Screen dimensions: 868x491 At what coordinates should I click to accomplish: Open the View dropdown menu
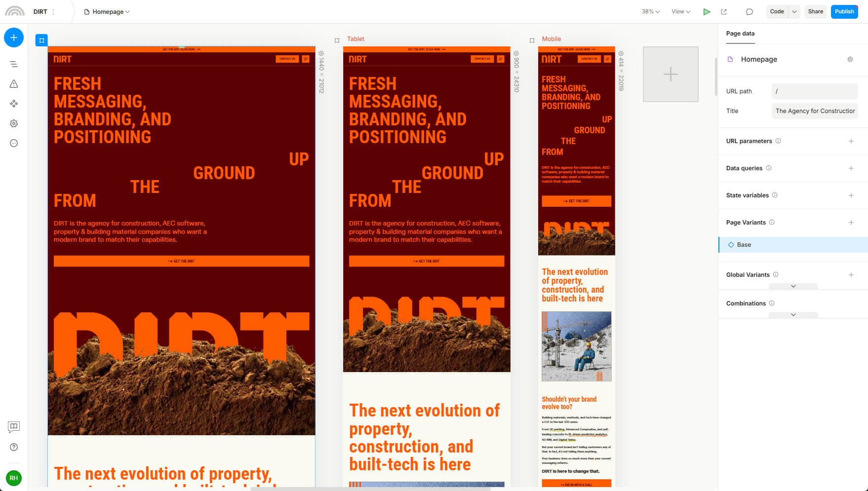(680, 12)
